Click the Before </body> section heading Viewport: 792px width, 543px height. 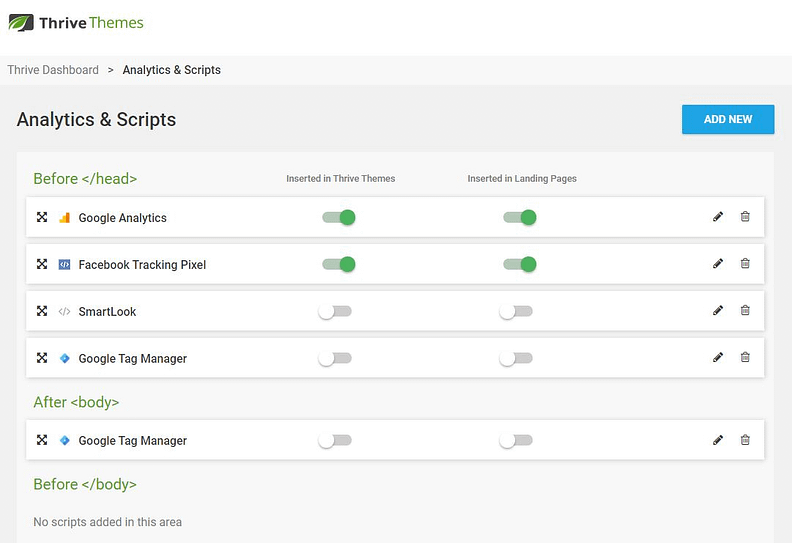(85, 484)
